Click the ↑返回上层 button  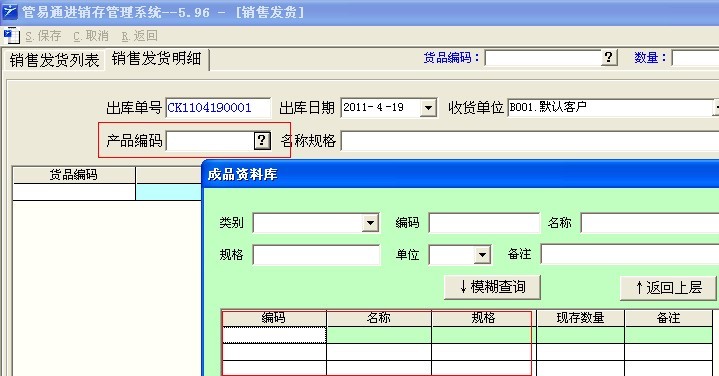coord(668,288)
